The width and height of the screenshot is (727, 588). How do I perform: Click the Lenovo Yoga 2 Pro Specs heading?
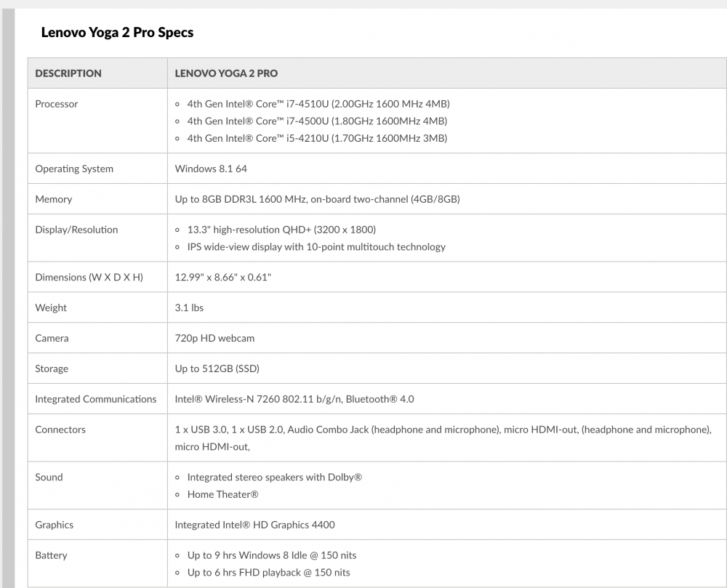click(117, 33)
